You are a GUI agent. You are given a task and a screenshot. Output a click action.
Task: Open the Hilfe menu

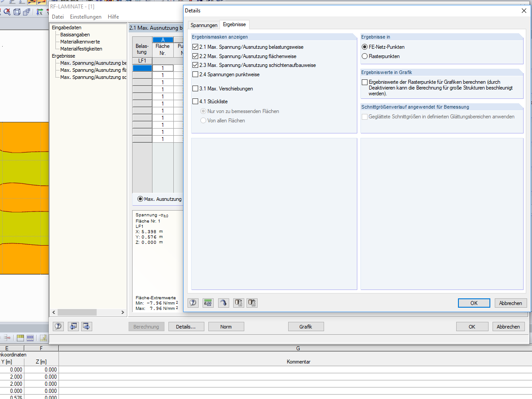pyautogui.click(x=113, y=17)
